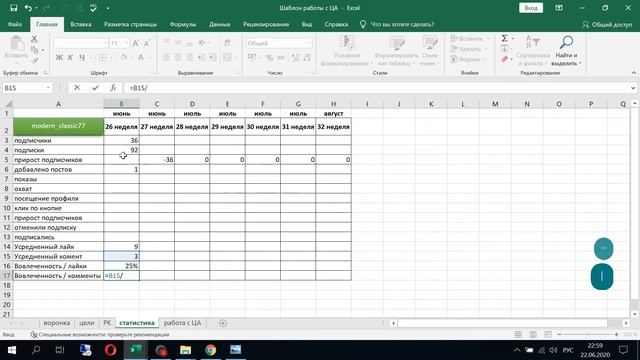Customize the Quick Access Toolbar dropdown
This screenshot has height=360, width=640.
(108, 8)
